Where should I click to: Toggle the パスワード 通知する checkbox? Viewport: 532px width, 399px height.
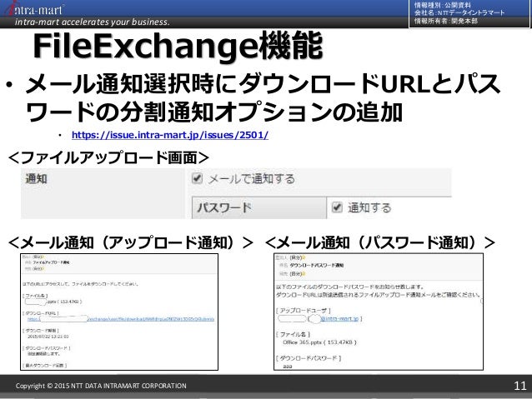pyautogui.click(x=337, y=207)
